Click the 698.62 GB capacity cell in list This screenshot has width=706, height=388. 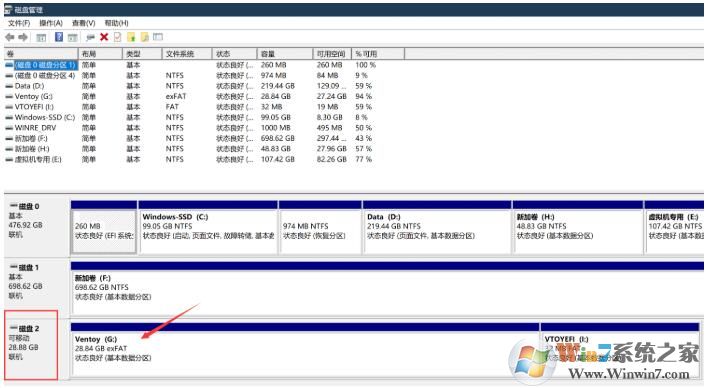pos(278,138)
